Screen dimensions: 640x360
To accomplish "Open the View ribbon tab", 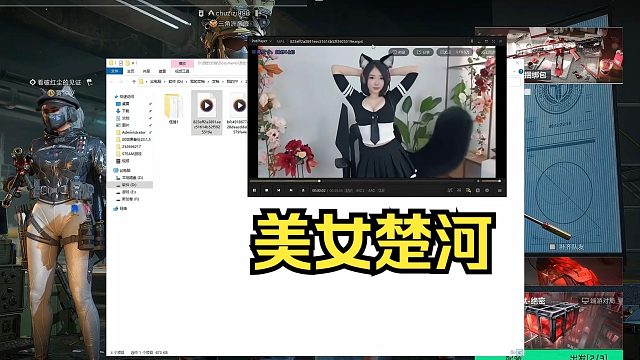I will pyautogui.click(x=162, y=71).
